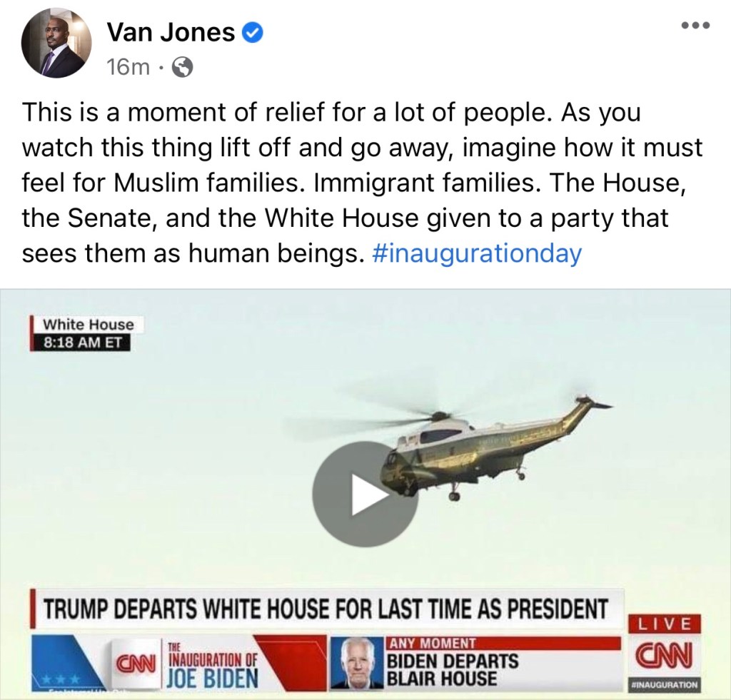Click the #INAUGURATION tag under CNN logo
The image size is (731, 700).
click(665, 685)
